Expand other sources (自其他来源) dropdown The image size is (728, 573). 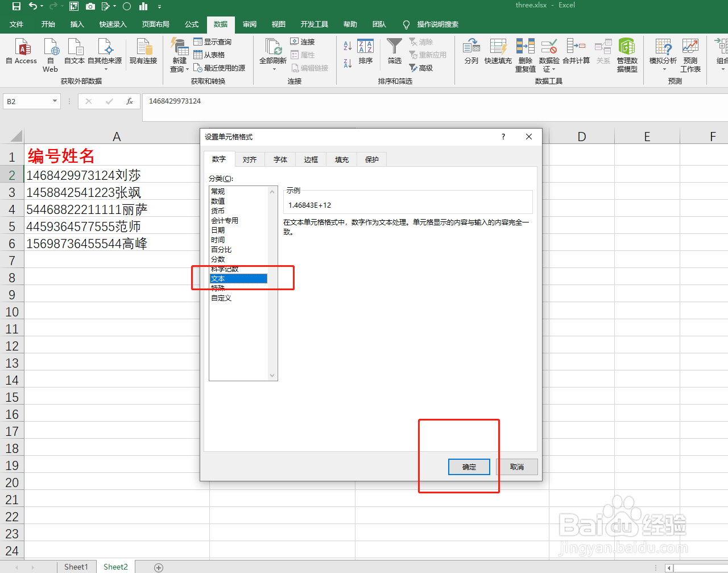pos(105,55)
